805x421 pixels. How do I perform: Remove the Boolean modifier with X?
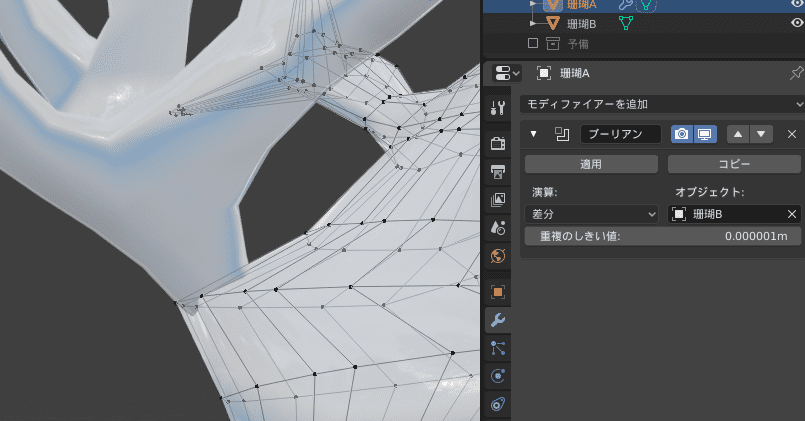[792, 134]
